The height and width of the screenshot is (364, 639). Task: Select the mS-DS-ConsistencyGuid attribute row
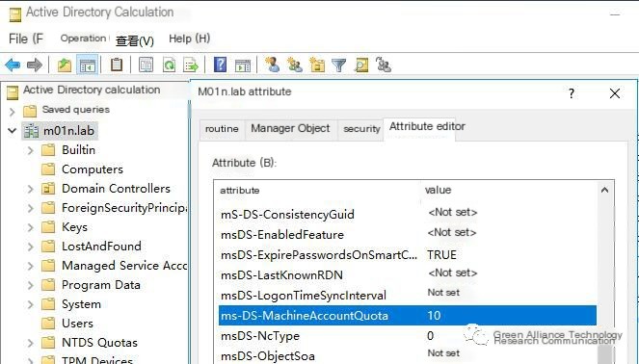pyautogui.click(x=408, y=214)
